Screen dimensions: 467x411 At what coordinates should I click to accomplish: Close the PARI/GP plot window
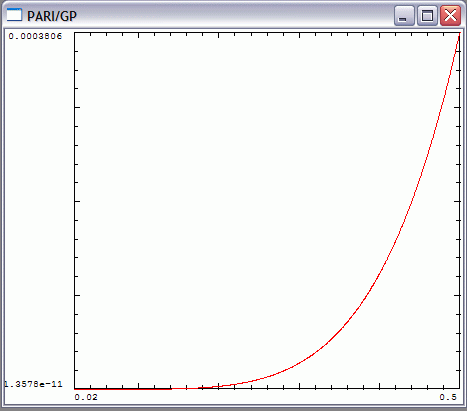tap(450, 15)
